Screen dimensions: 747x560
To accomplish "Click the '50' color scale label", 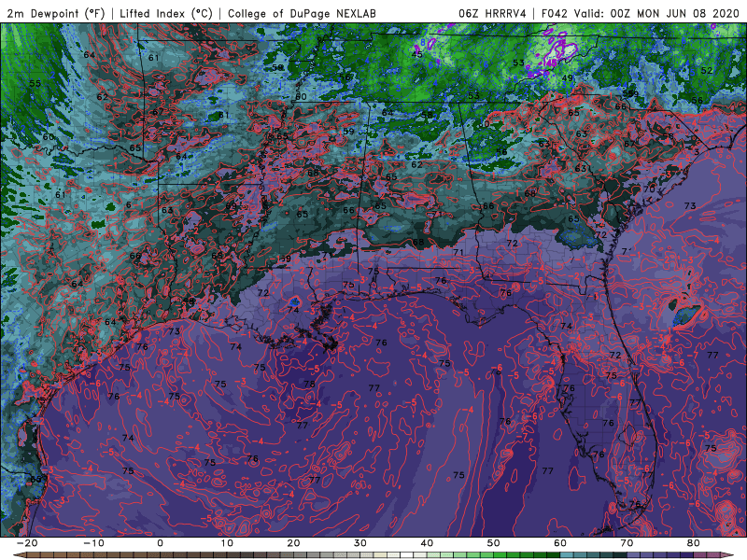I will [494, 543].
